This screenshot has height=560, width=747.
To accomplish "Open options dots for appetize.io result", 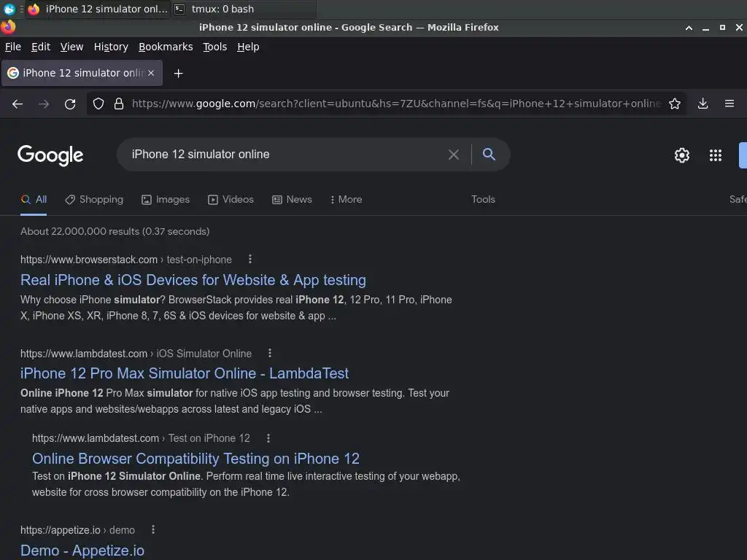I will [153, 529].
